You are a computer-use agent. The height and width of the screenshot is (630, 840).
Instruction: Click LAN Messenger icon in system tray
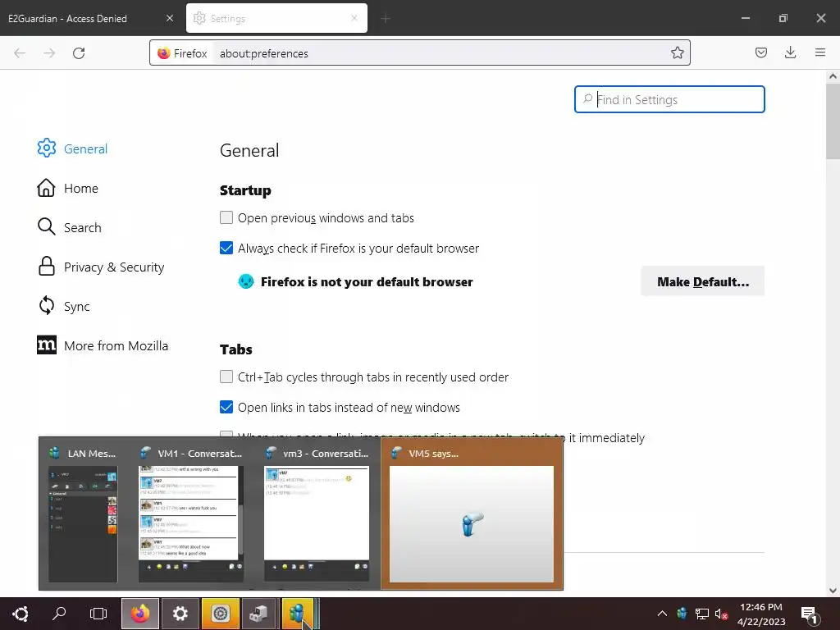click(x=682, y=614)
